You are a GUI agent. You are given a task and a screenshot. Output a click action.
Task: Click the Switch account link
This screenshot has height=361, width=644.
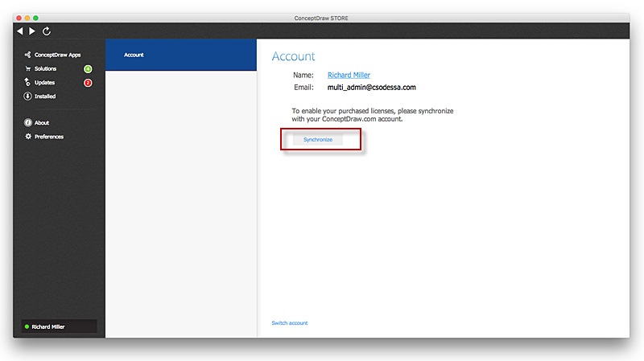290,323
